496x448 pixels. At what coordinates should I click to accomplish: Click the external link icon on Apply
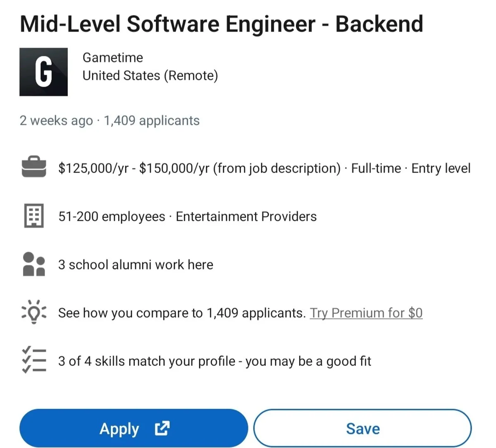tap(162, 429)
